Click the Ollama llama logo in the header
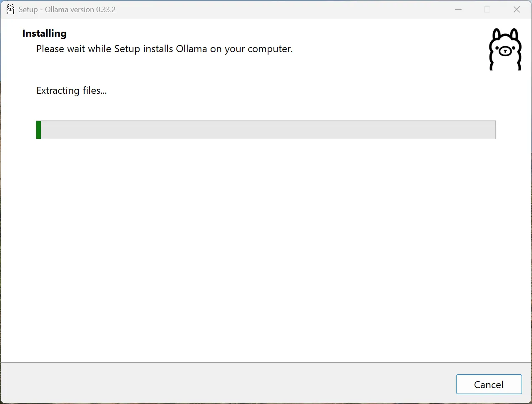Viewport: 532px width, 404px height. click(505, 49)
